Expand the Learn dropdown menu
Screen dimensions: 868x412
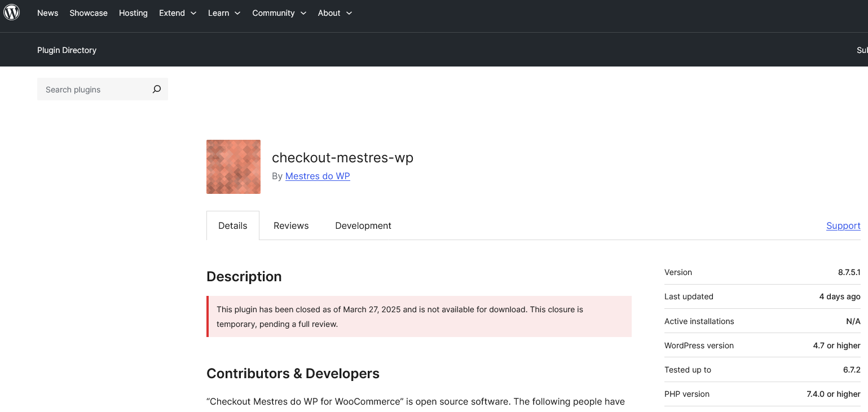point(224,13)
